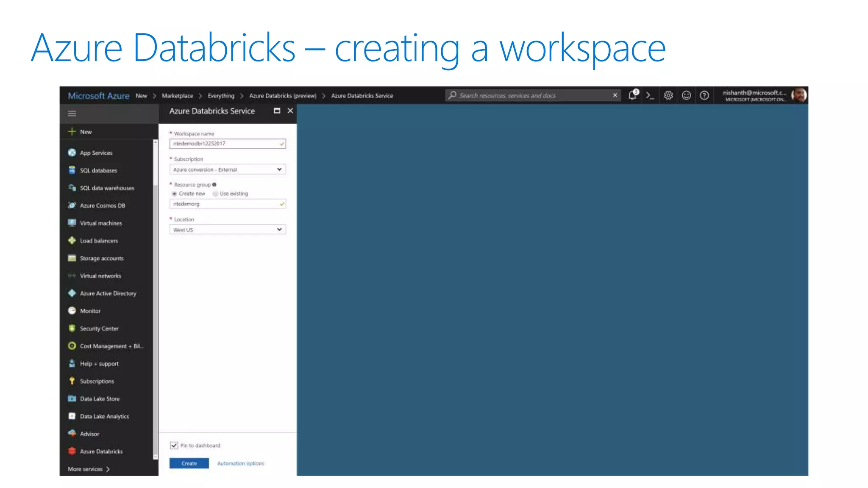The height and width of the screenshot is (488, 868).
Task: Go to New breadcrumb
Action: click(x=142, y=96)
